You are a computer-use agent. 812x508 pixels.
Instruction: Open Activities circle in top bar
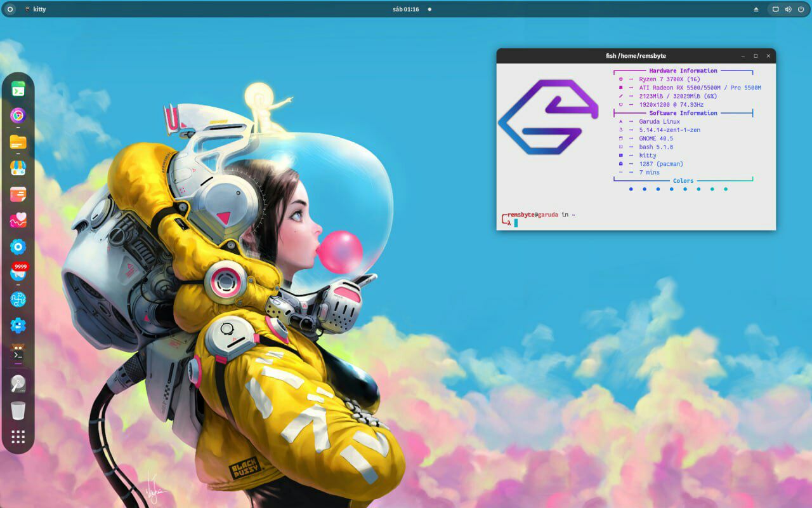pyautogui.click(x=10, y=10)
